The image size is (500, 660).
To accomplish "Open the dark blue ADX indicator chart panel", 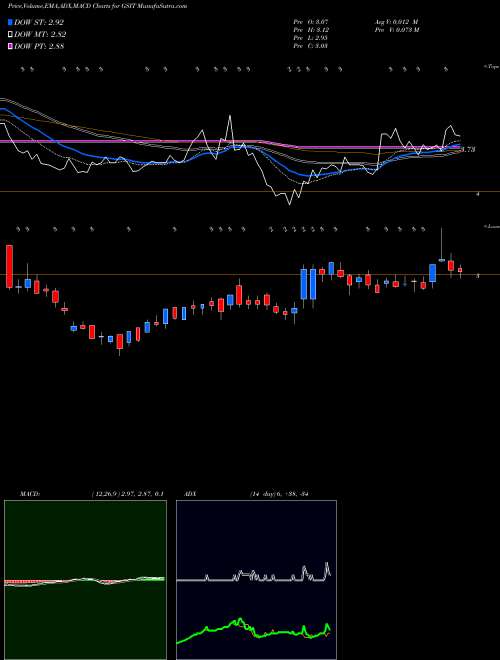I will coord(256,580).
